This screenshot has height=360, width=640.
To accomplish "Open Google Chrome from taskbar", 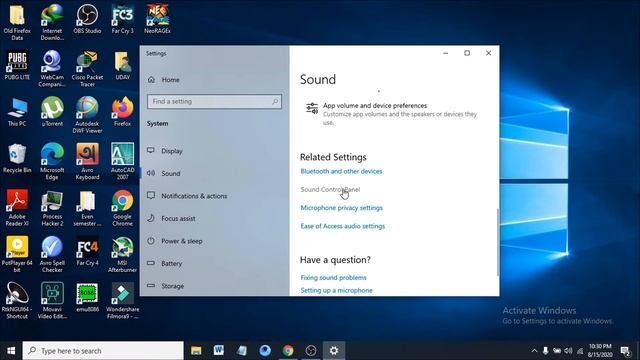I will (288, 350).
